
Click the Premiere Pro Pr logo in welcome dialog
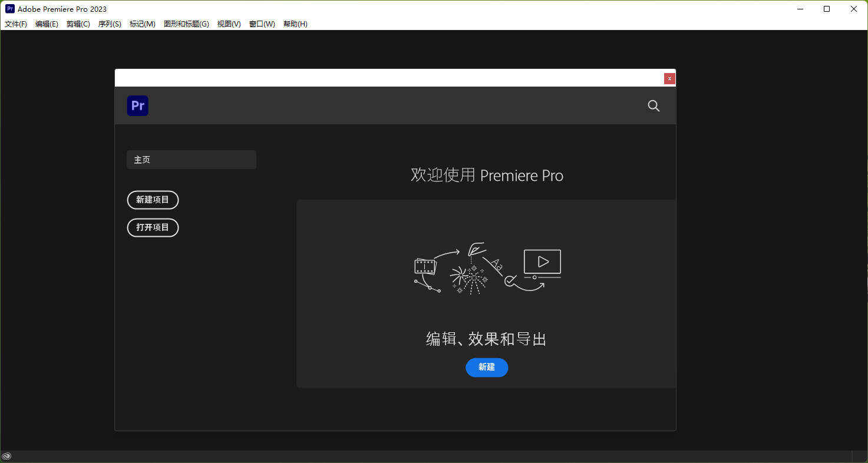[137, 105]
